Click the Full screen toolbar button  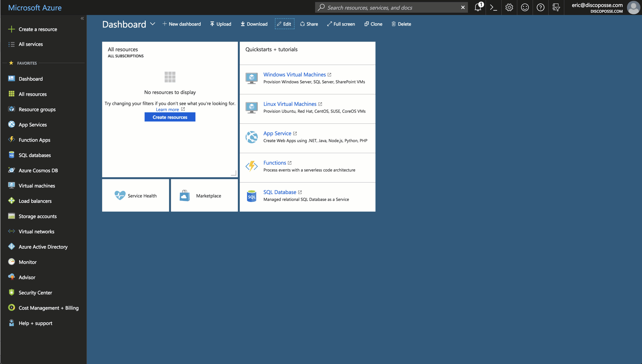tap(341, 24)
